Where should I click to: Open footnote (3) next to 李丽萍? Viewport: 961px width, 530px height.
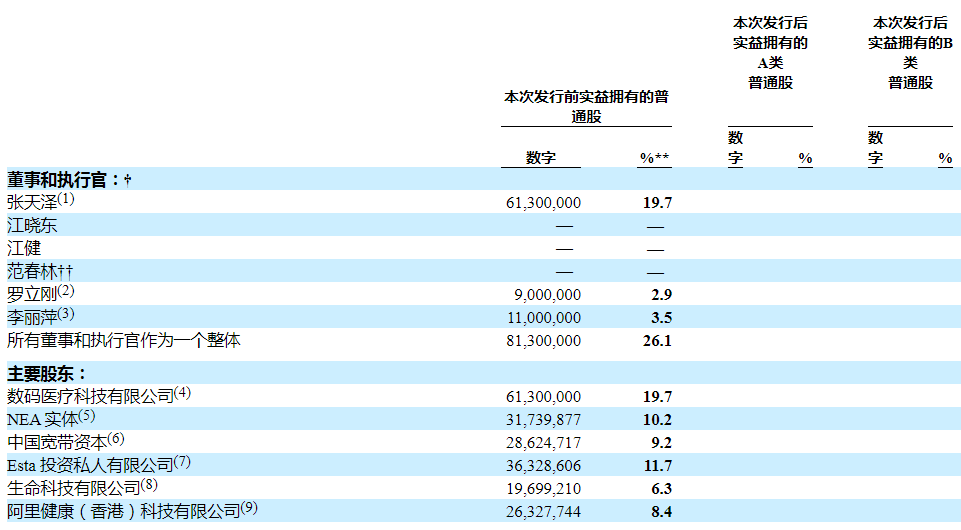pos(66,314)
